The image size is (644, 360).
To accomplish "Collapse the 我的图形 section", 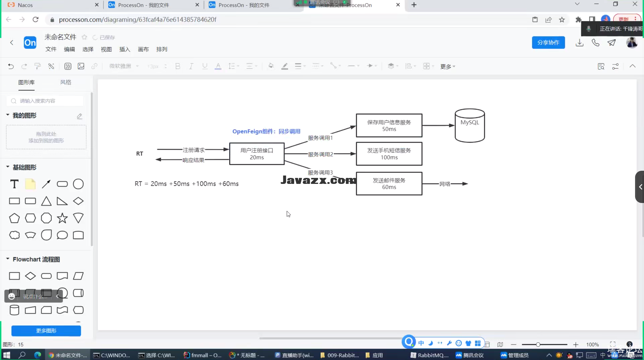I will click(x=8, y=115).
